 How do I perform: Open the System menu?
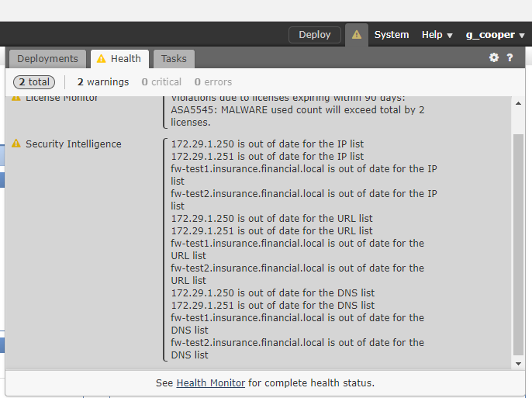tap(392, 35)
